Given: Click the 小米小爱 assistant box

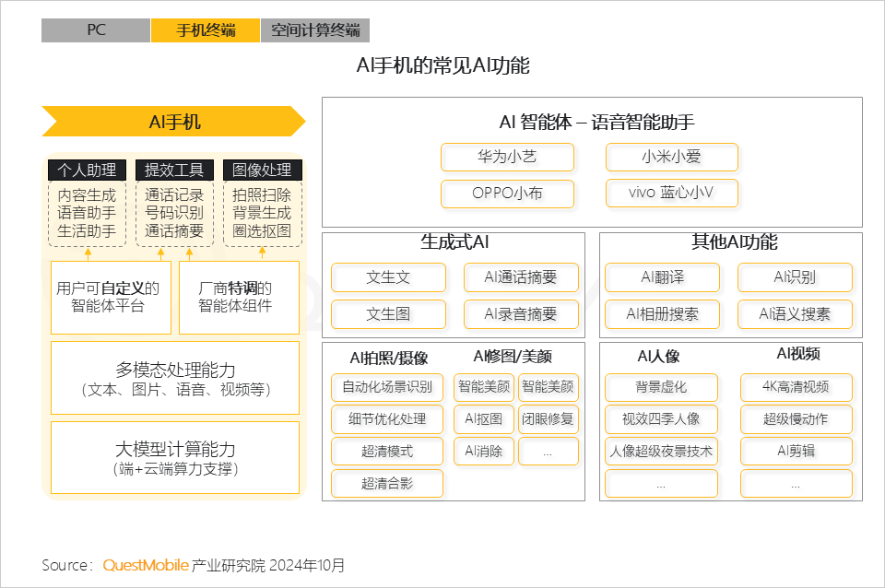Looking at the screenshot, I should pyautogui.click(x=671, y=157).
